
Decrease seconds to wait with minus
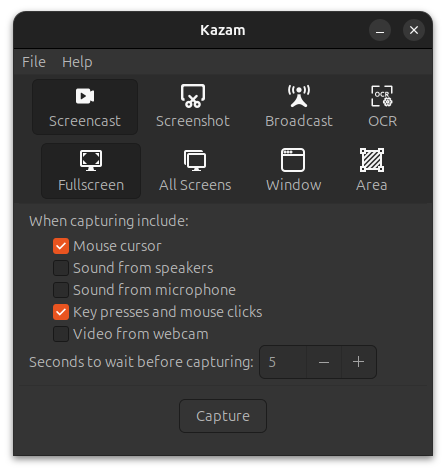click(x=324, y=362)
